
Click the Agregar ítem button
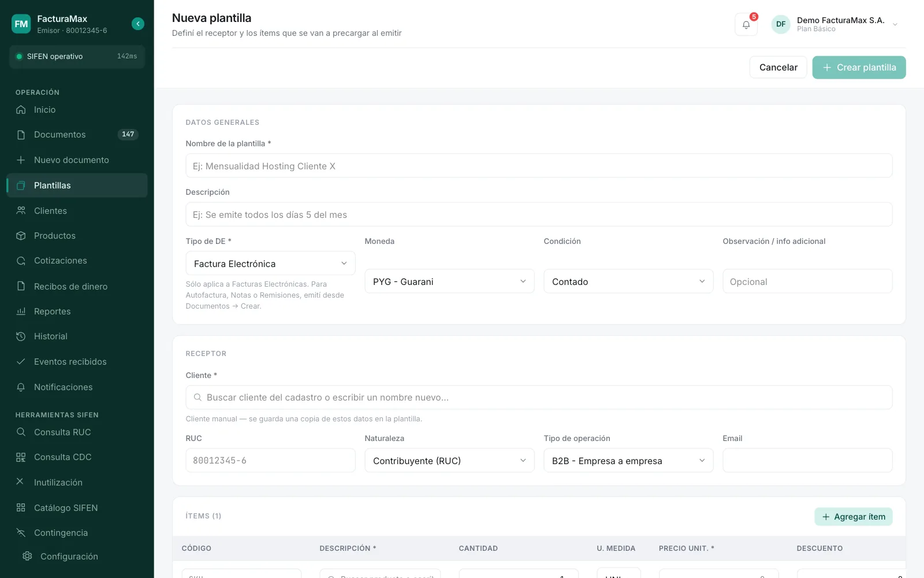click(x=854, y=517)
